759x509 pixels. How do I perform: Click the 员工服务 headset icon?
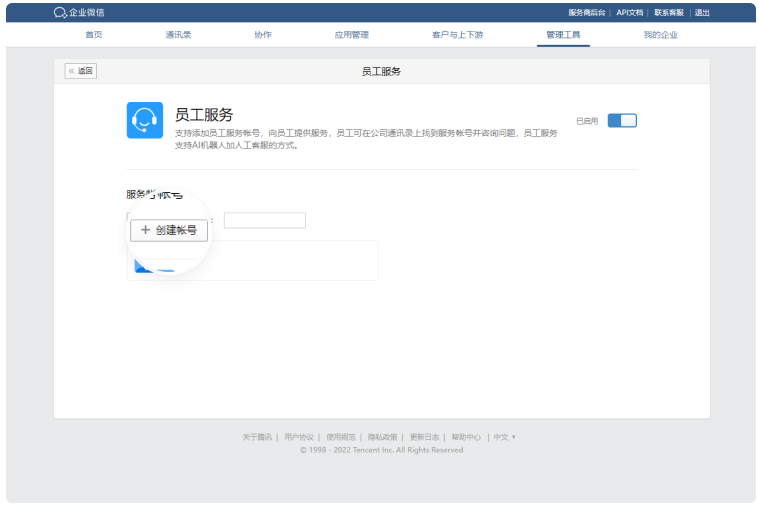coord(145,120)
